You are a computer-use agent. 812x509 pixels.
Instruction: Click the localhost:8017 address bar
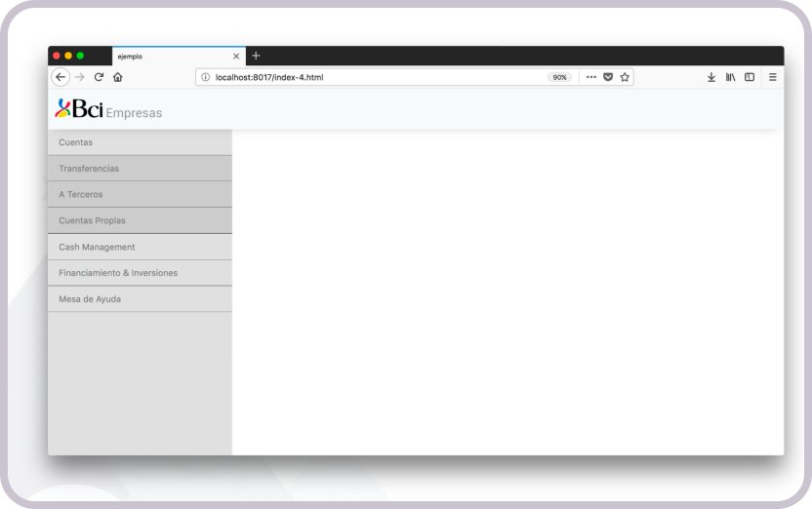click(371, 77)
